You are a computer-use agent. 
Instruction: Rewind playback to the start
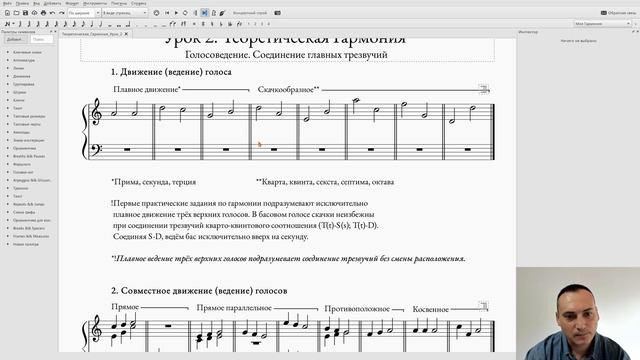coord(167,13)
